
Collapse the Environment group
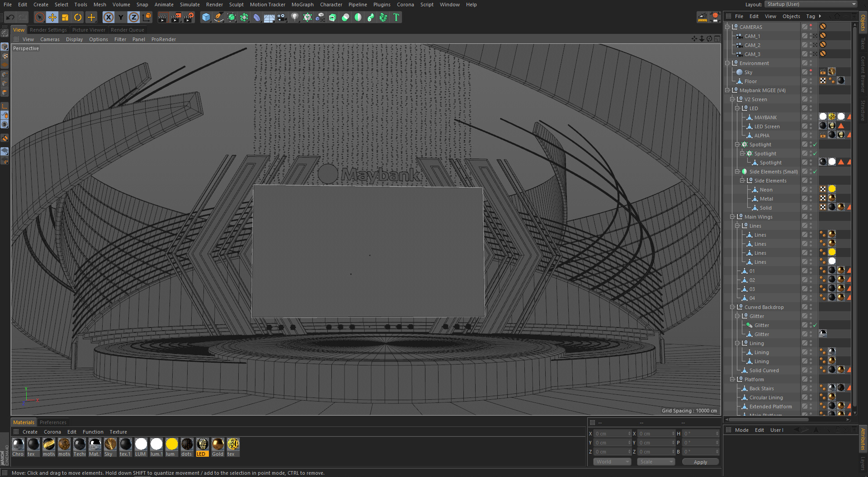(x=727, y=63)
